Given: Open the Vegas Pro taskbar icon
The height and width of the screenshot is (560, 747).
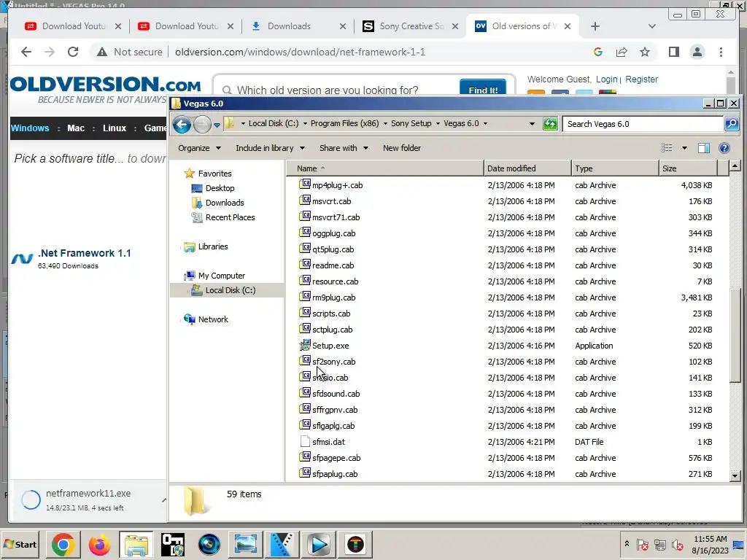Looking at the screenshot, I should point(282,545).
